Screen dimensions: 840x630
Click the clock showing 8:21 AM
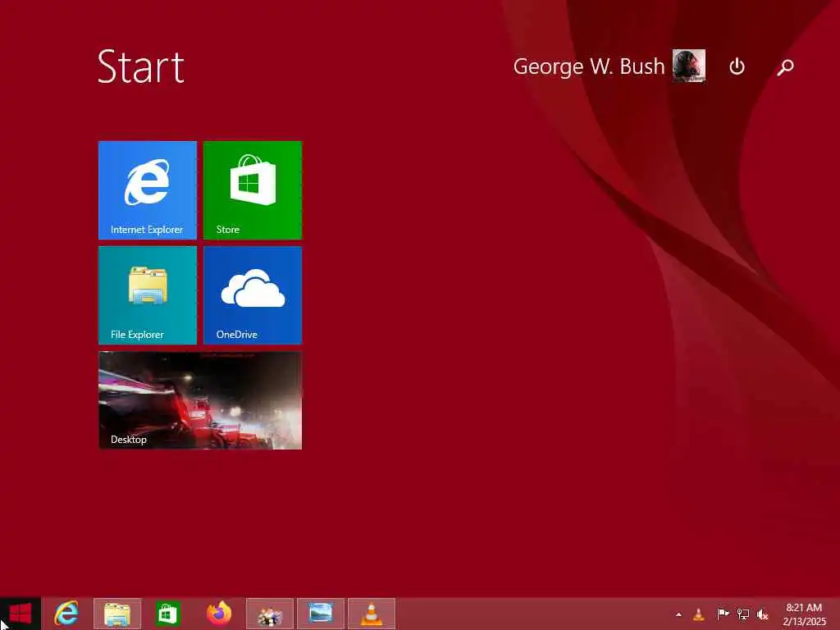pos(804,614)
